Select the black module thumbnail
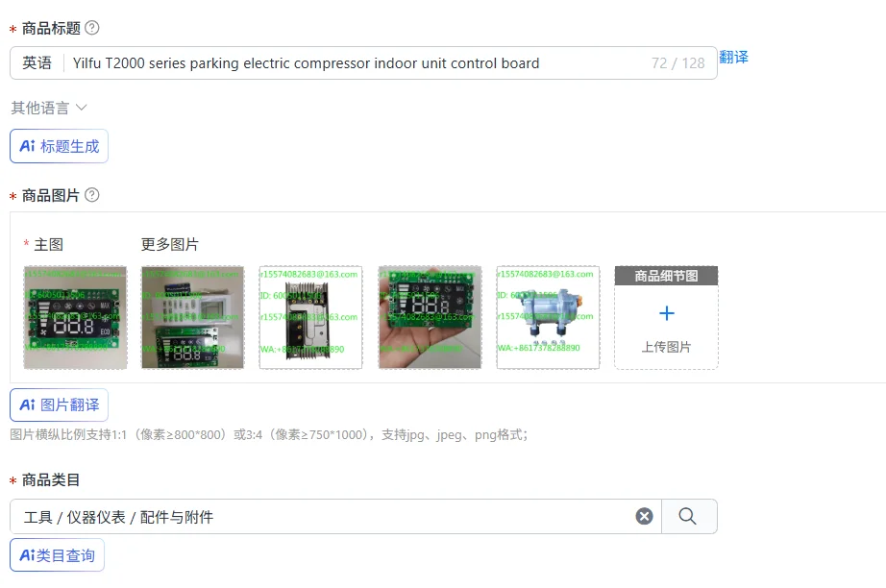The height and width of the screenshot is (588, 886). coord(310,317)
